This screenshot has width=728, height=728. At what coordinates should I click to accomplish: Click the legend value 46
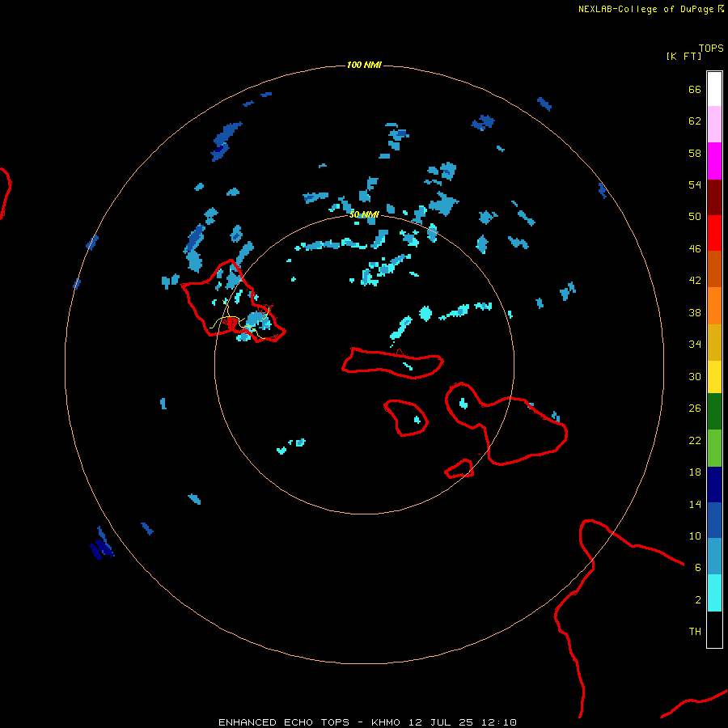click(695, 248)
